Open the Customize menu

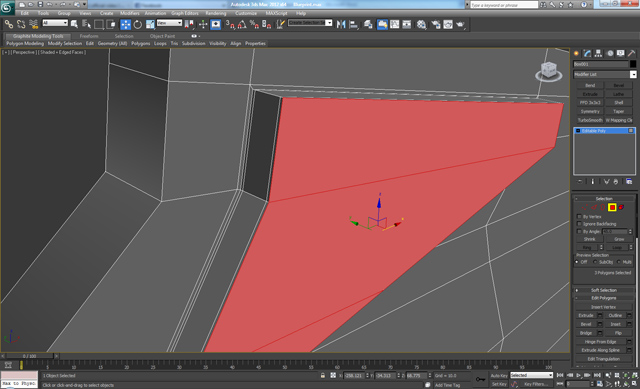(x=246, y=13)
